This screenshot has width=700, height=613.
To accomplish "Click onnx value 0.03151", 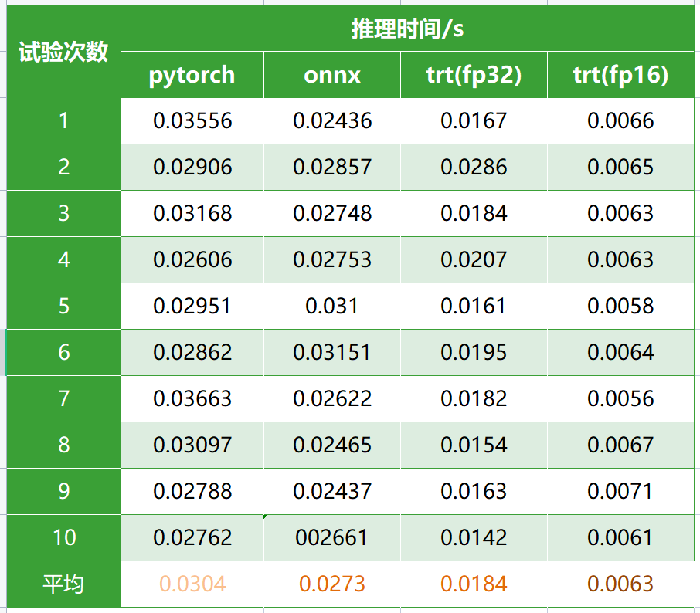I will coord(332,353).
